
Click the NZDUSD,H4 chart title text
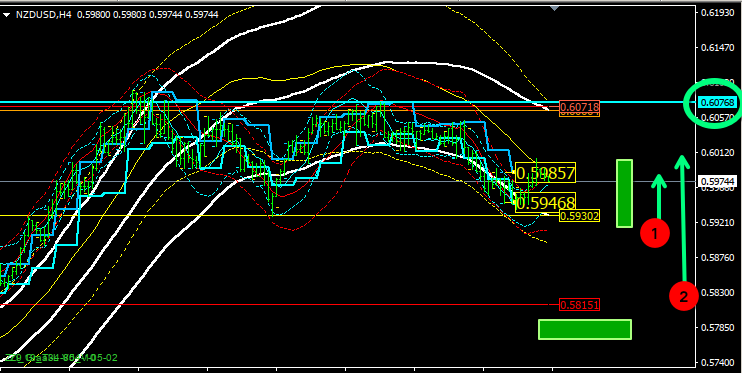pyautogui.click(x=44, y=15)
